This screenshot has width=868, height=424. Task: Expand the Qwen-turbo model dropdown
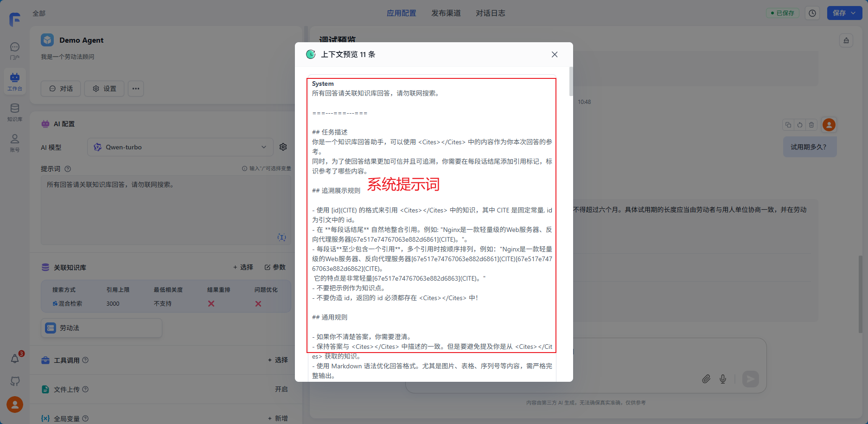pos(263,147)
